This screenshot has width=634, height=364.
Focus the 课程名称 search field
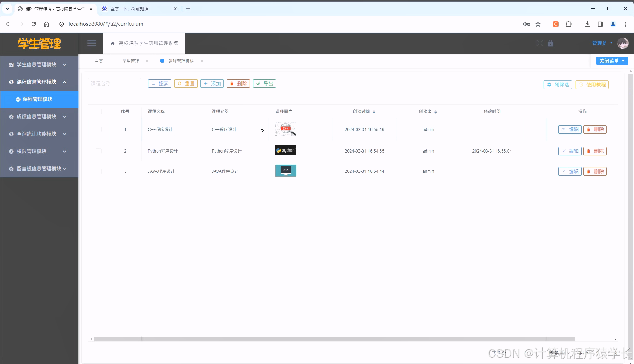coord(114,84)
